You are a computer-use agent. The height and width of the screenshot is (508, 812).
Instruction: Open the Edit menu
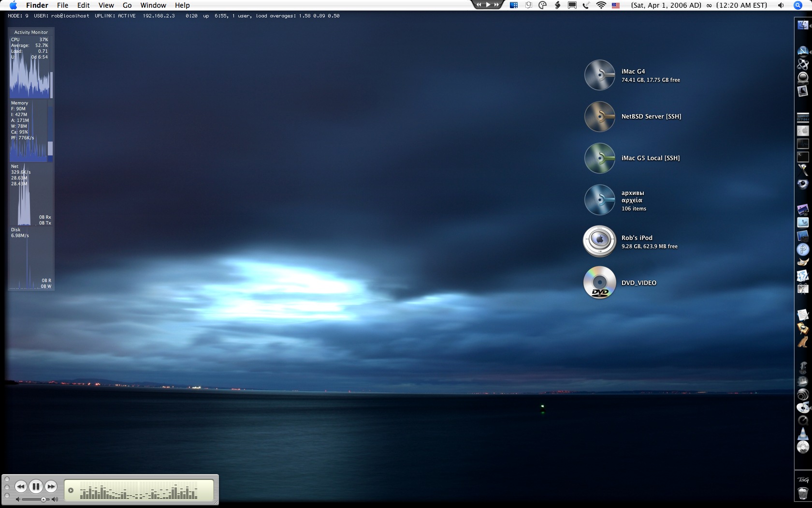(84, 5)
